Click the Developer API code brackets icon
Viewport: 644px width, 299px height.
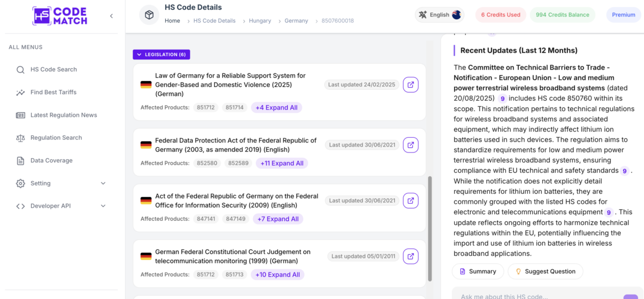click(x=20, y=206)
